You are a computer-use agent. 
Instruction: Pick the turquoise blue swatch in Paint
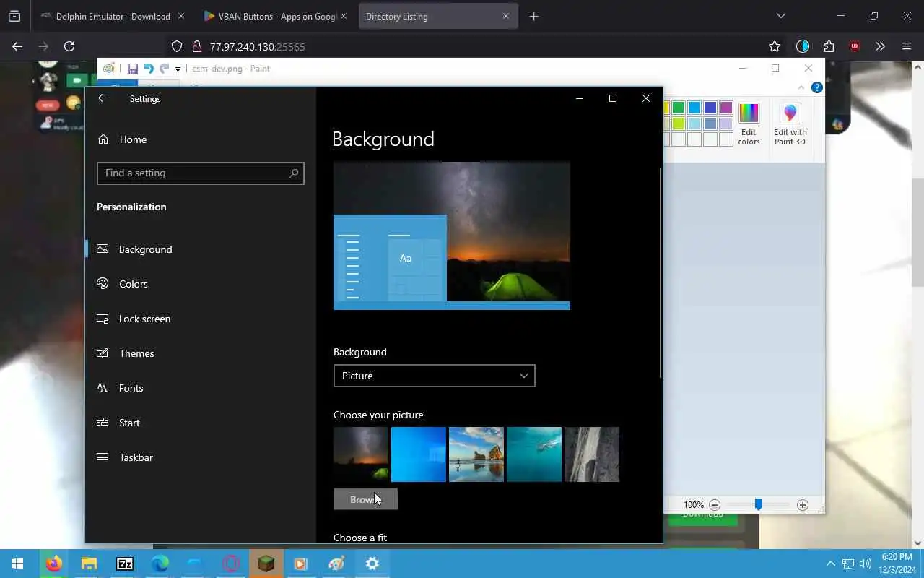[694, 108]
